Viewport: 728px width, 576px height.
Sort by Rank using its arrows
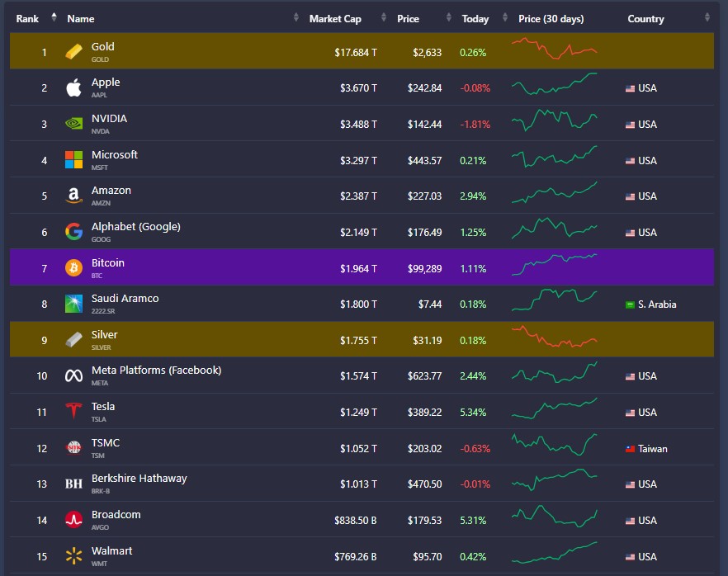54,17
